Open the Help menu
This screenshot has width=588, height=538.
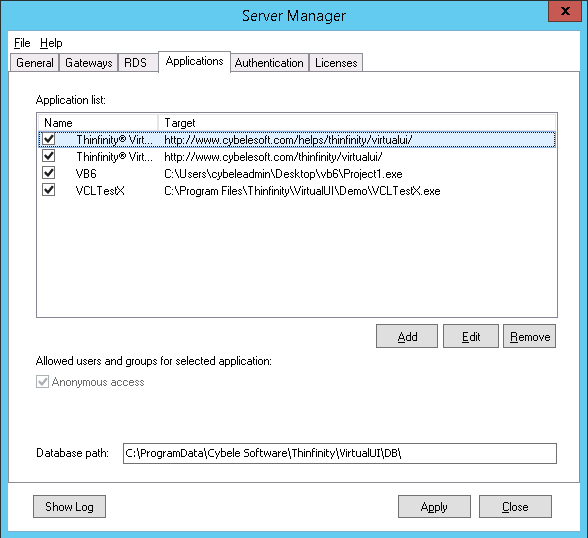tap(51, 43)
